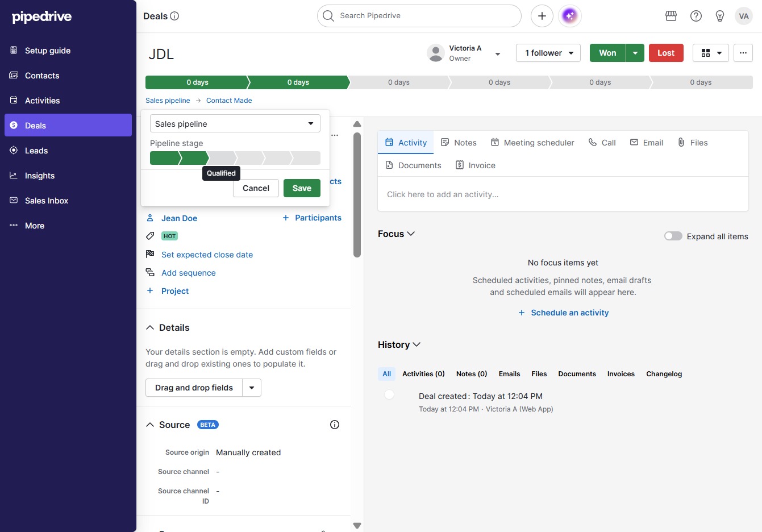This screenshot has height=532, width=762.
Task: Click the Schedule an activity link
Action: click(x=564, y=313)
